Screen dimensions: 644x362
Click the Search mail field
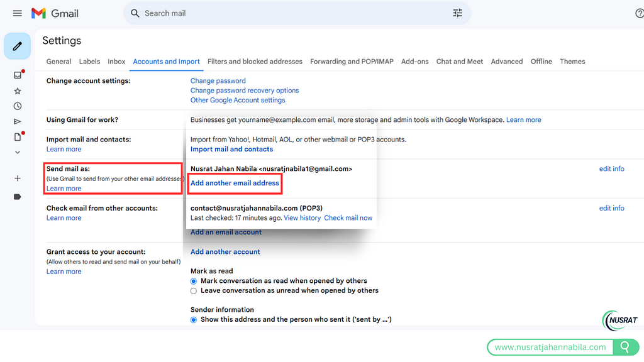point(297,13)
